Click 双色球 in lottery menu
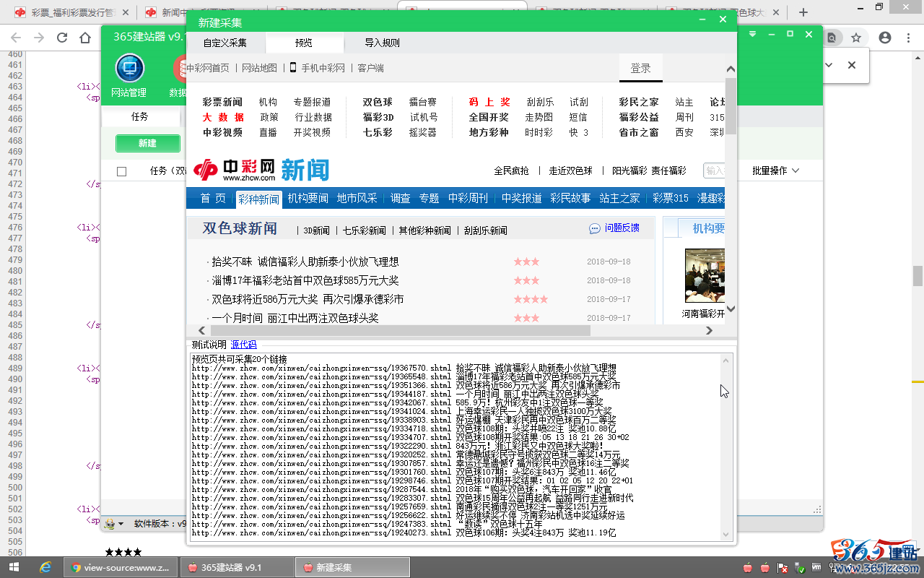Screen dimensions: 924x578 click(x=378, y=102)
